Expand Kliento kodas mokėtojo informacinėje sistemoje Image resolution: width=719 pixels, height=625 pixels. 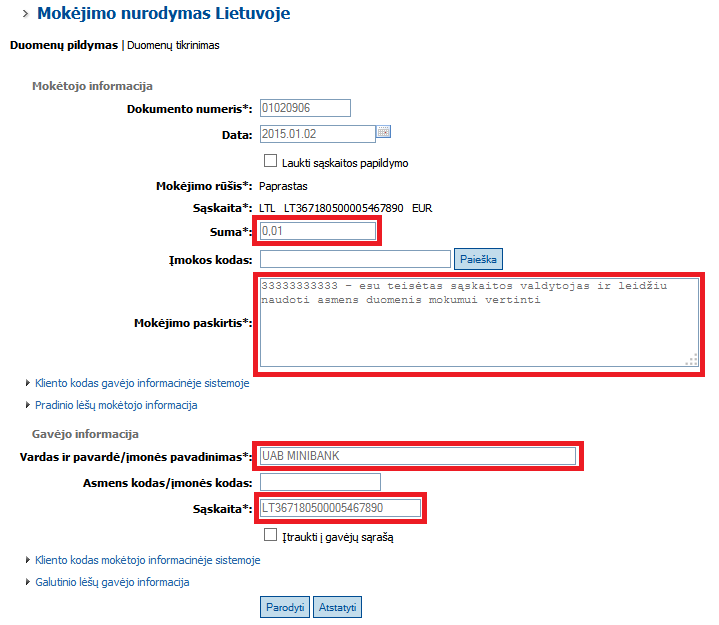coord(148,560)
